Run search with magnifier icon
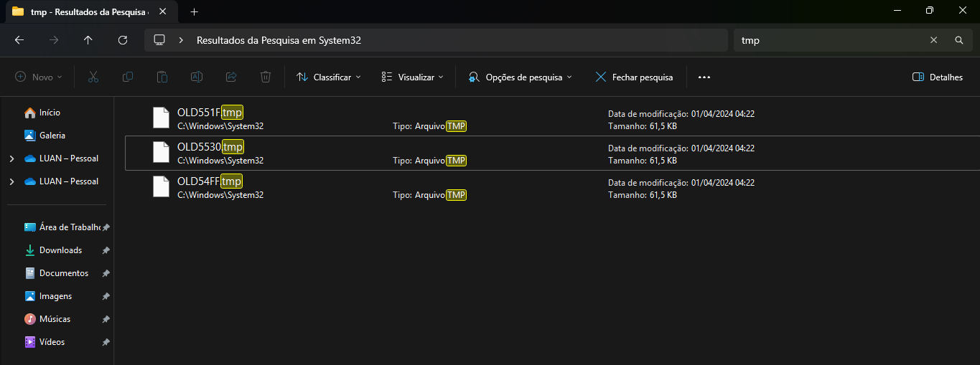The width and height of the screenshot is (980, 365). (958, 40)
